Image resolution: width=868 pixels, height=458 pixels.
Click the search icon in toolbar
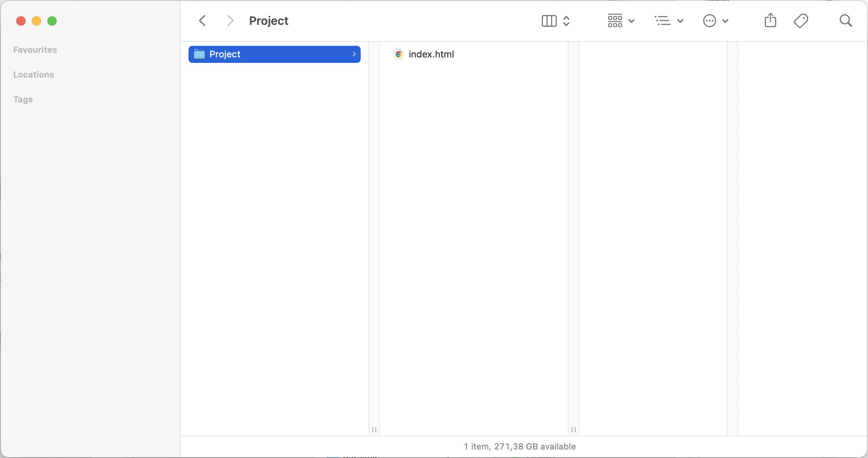pyautogui.click(x=846, y=21)
